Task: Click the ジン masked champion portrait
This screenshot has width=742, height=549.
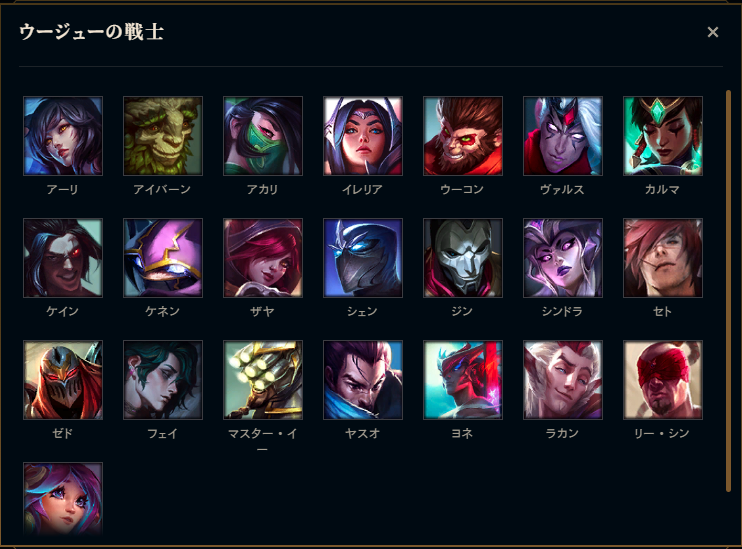Action: coord(463,258)
